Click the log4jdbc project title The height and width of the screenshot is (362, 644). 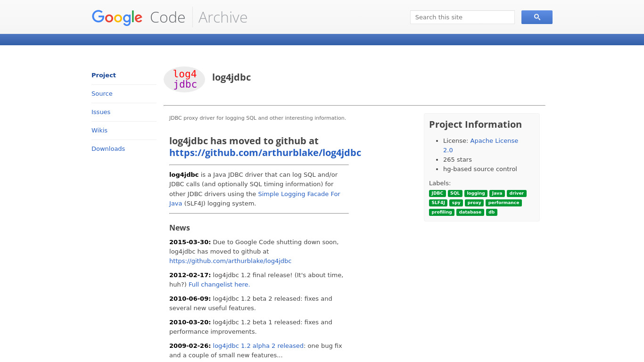(231, 77)
